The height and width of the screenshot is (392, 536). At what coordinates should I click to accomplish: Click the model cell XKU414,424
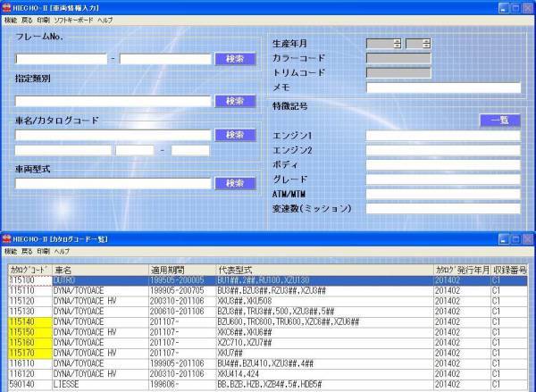325,374
